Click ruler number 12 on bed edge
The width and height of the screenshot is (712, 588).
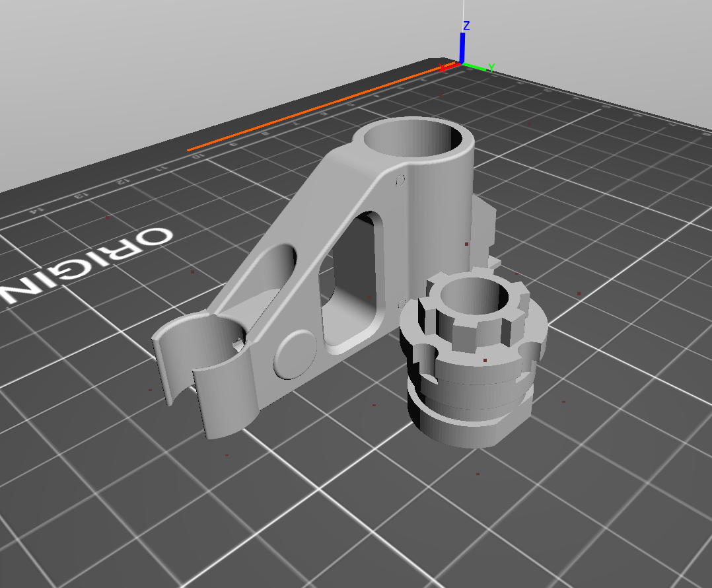121,182
